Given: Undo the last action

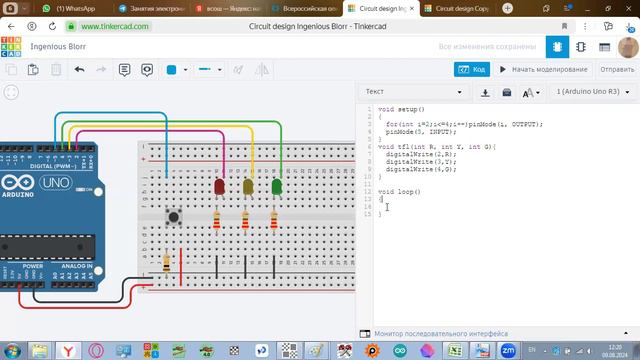Looking at the screenshot, I should 80,70.
